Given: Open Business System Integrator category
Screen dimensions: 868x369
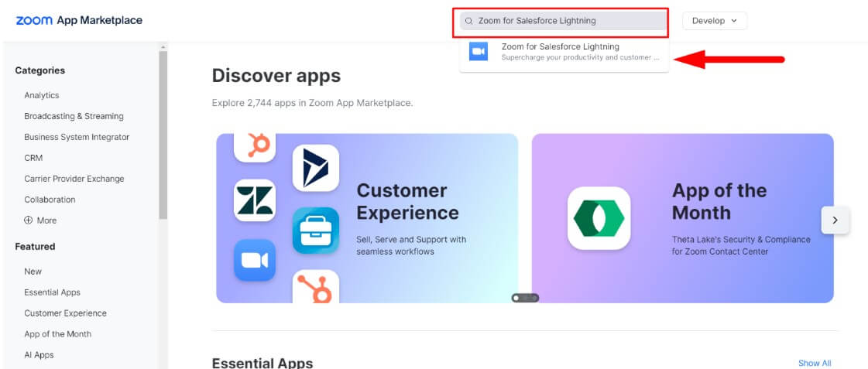Looking at the screenshot, I should click(77, 137).
